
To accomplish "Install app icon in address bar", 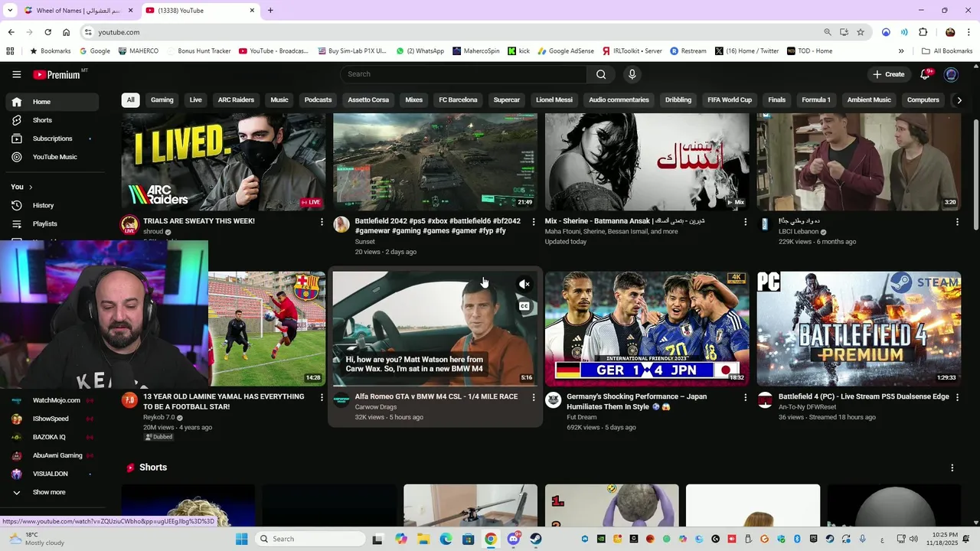I will click(x=844, y=32).
